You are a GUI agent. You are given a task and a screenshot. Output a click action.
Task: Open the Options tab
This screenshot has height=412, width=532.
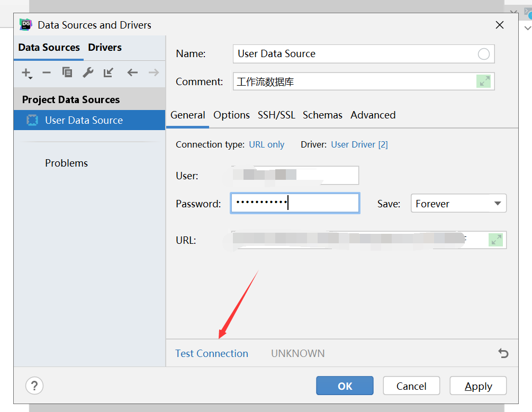click(231, 115)
